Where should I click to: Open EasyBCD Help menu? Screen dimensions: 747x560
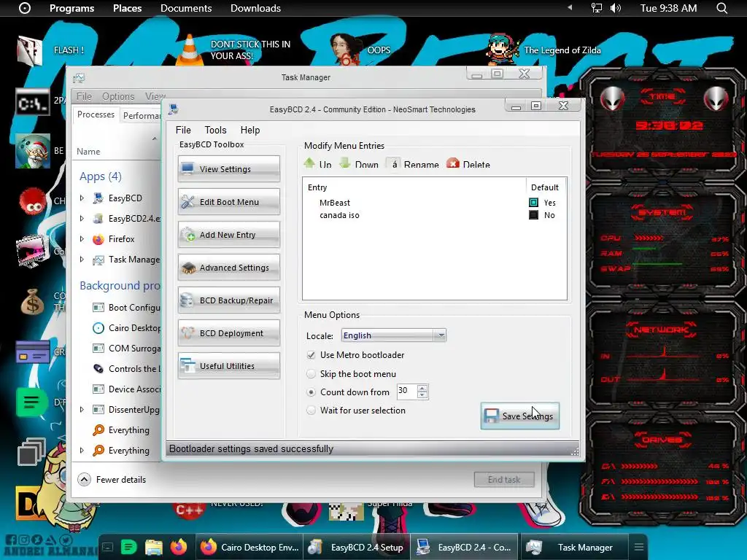[x=250, y=130]
